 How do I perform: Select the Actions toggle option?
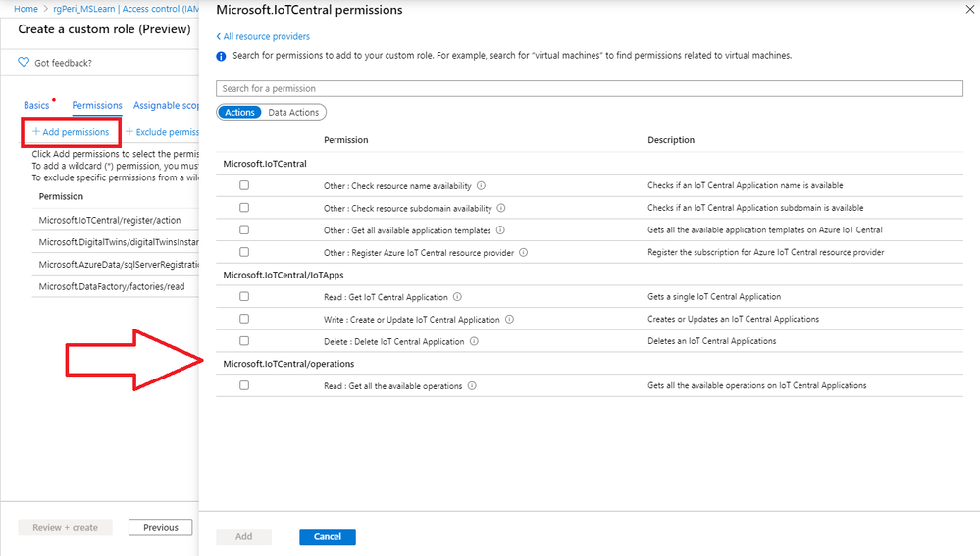pyautogui.click(x=239, y=113)
